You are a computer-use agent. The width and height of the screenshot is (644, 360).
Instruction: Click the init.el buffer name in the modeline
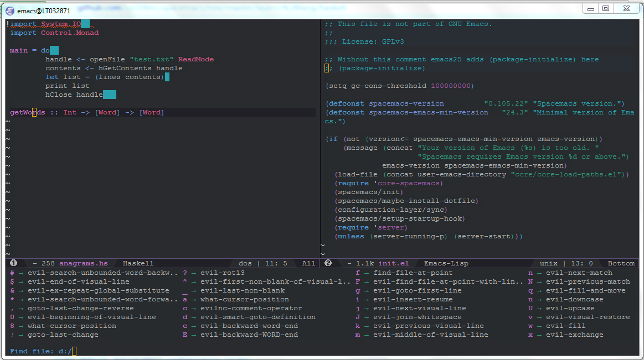point(394,263)
